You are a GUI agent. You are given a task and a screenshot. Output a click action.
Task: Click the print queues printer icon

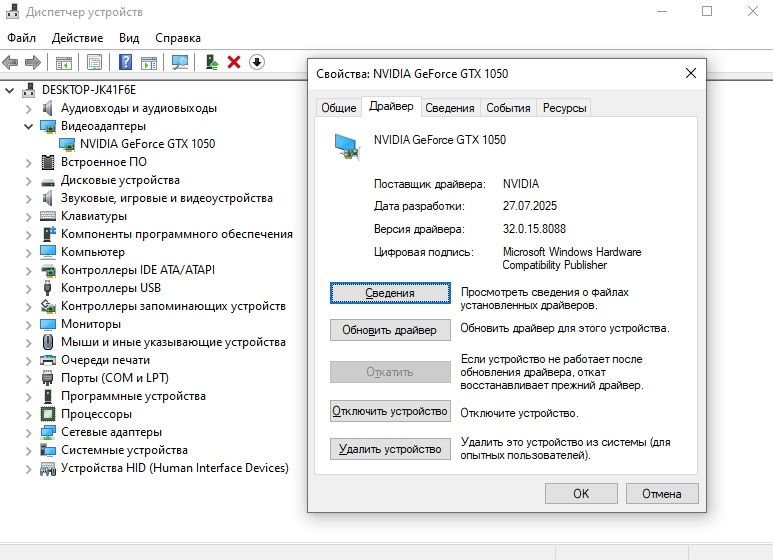[x=48, y=360]
